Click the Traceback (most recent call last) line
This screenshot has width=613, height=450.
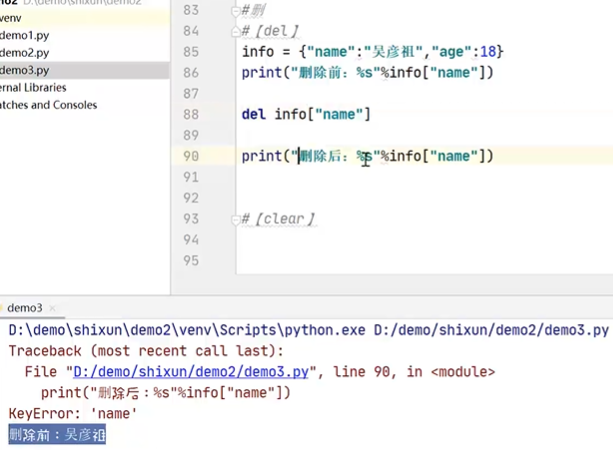point(146,351)
